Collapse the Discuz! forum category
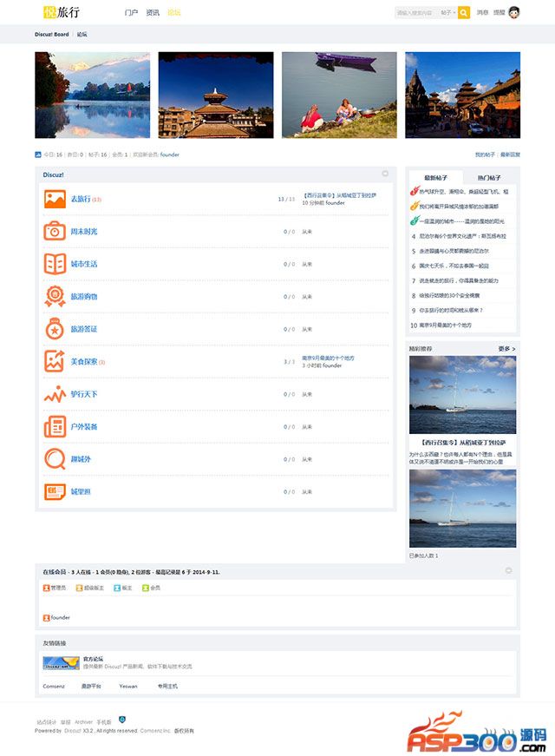The image size is (555, 756). tap(385, 174)
